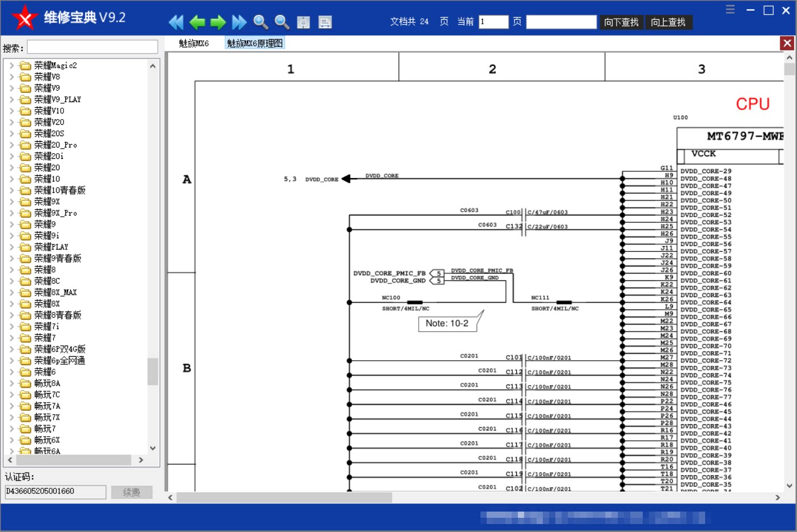Click the folder icon beside 荣耀6P双4G版
Screen dimensions: 797x532
tap(26, 349)
